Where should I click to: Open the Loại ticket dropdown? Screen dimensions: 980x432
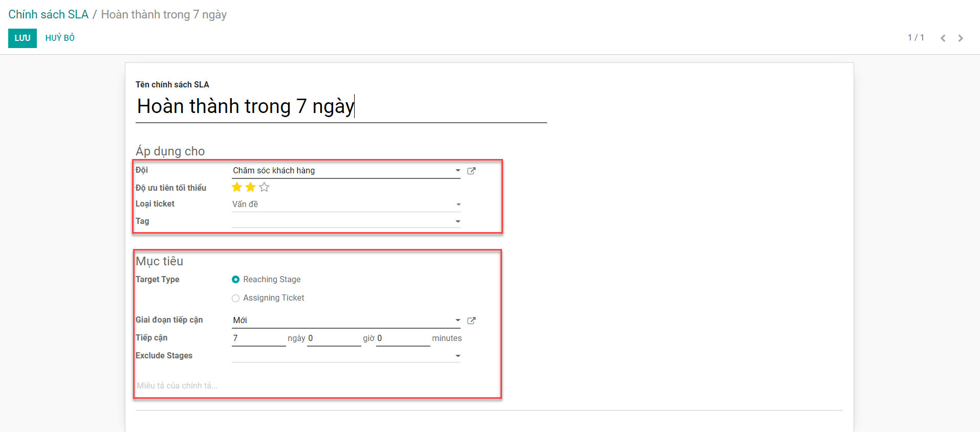(458, 204)
